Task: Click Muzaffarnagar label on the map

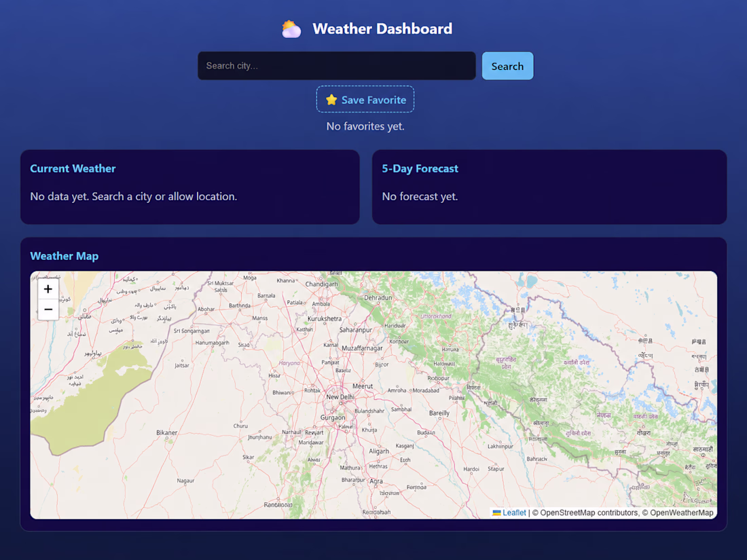Action: coord(362,348)
